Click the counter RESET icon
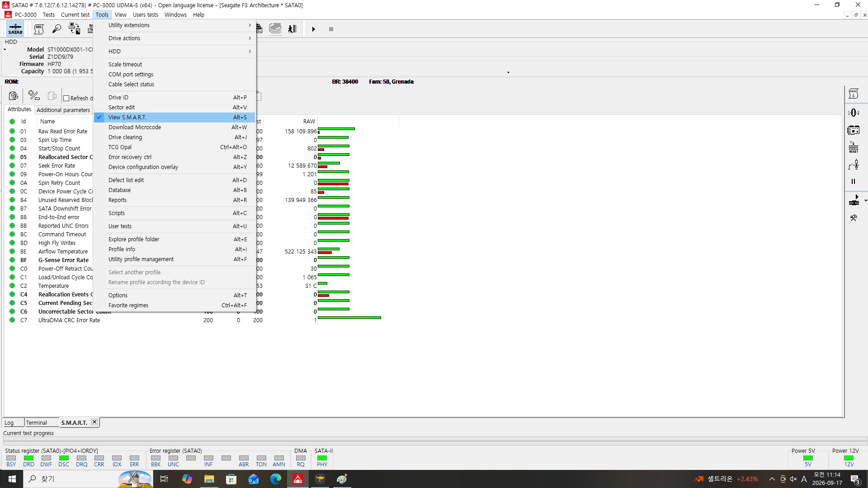Screen dimensions: 868x488 (854, 147)
